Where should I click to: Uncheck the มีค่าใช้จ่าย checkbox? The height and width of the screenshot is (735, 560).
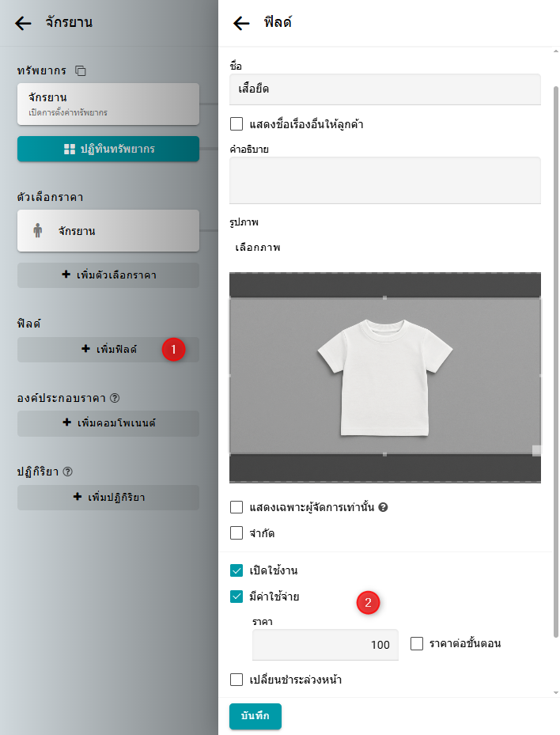(x=236, y=597)
